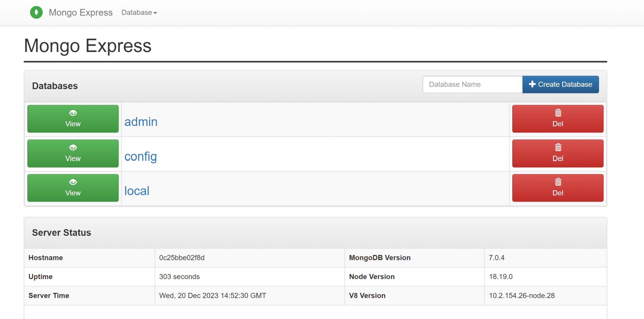Click the Hostname value 0c25bbe02f8d

point(182,258)
